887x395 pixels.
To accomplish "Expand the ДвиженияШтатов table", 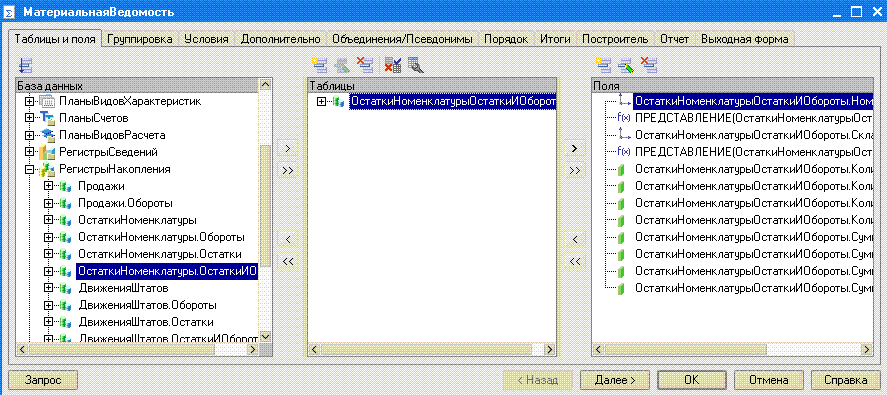I will pyautogui.click(x=48, y=289).
